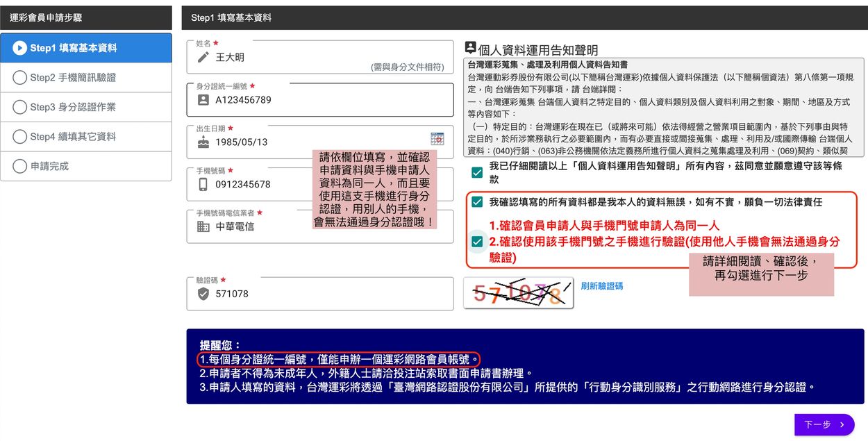Open the calendar date picker icon

point(437,138)
